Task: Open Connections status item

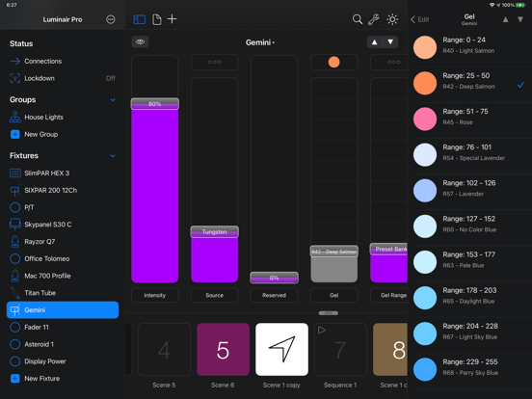Action: click(x=63, y=61)
